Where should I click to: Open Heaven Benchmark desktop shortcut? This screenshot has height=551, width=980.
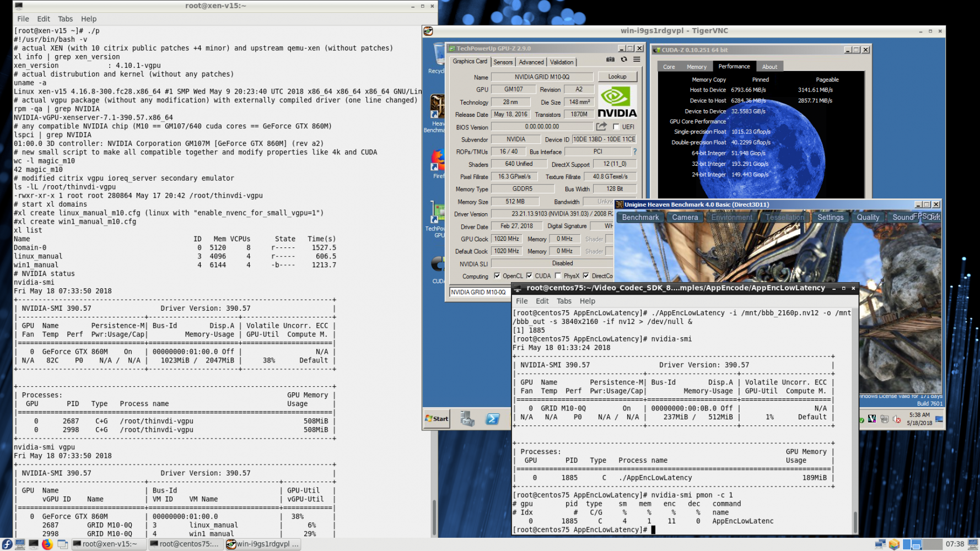pyautogui.click(x=437, y=113)
